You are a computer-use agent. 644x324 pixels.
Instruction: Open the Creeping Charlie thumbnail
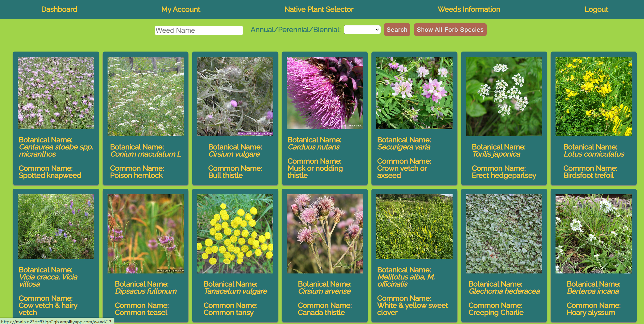click(x=504, y=234)
